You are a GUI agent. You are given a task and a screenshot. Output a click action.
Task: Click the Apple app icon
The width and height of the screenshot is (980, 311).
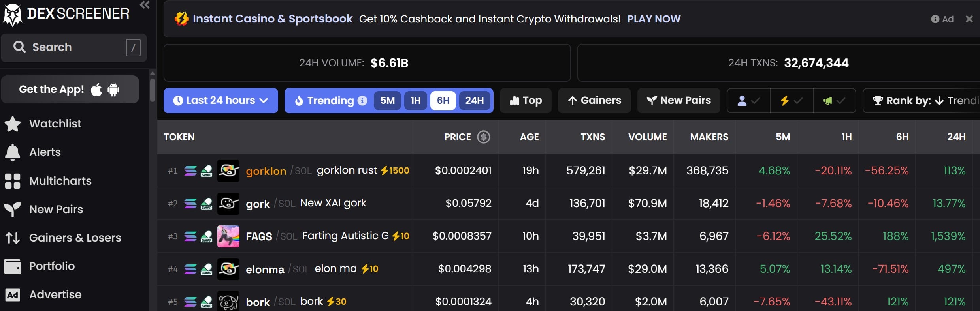tap(96, 90)
